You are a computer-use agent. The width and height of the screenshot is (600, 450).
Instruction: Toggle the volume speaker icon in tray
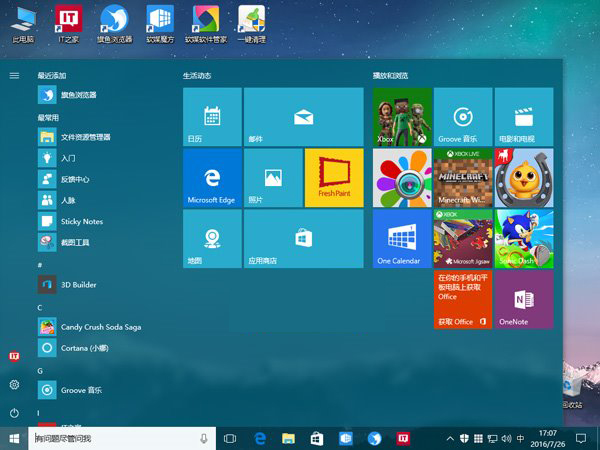(504, 438)
